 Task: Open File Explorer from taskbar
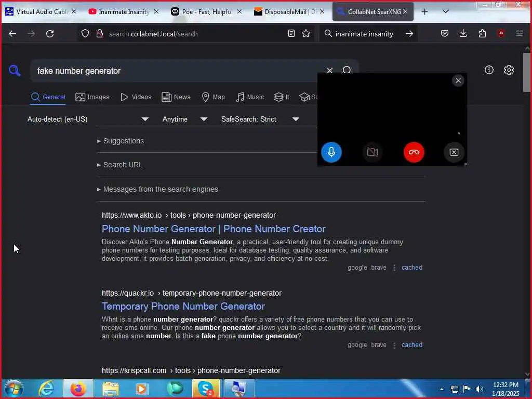tap(110, 389)
